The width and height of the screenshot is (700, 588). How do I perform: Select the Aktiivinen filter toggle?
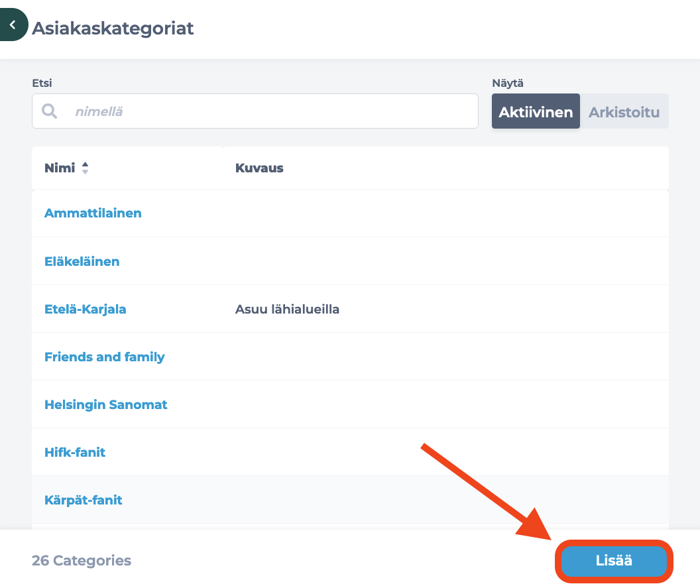point(536,111)
